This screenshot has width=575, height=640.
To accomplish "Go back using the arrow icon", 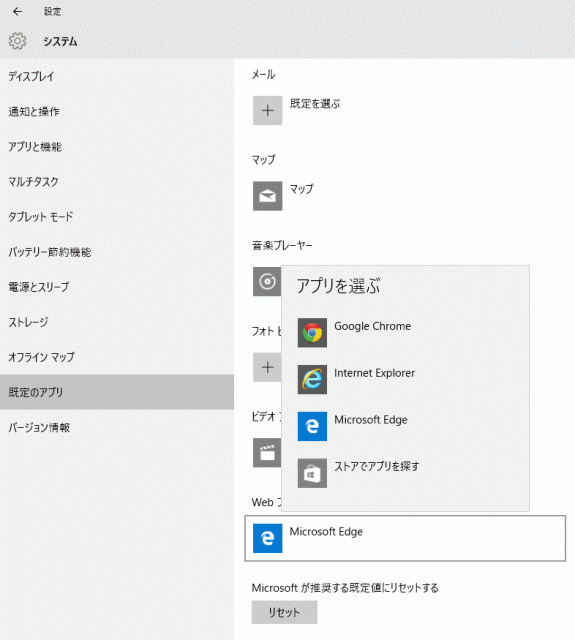I will [x=17, y=11].
